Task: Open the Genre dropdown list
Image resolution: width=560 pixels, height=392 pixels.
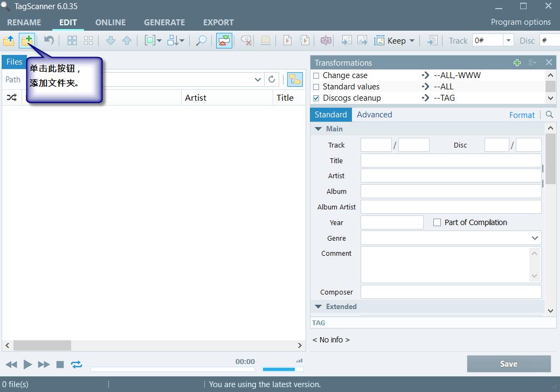Action: [535, 238]
